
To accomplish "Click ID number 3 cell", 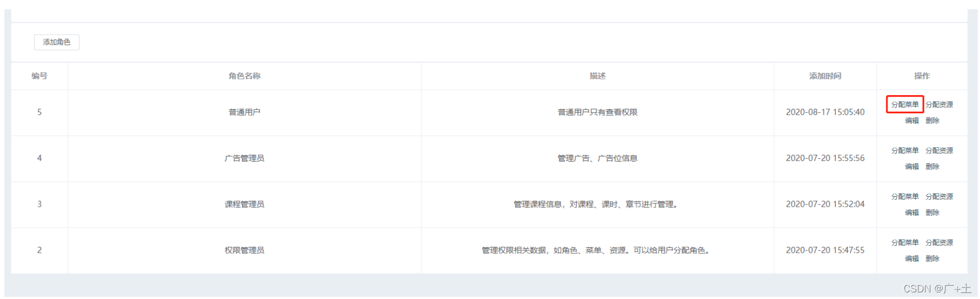I will tap(39, 204).
